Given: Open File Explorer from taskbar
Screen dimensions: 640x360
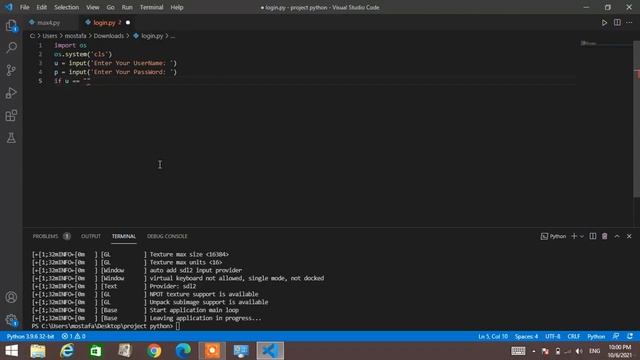Looking at the screenshot, I should [38, 351].
